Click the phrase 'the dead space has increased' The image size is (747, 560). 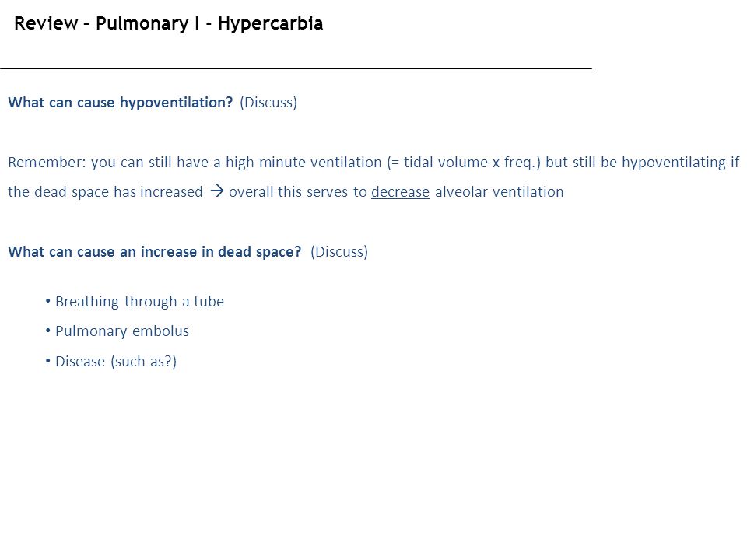105,192
